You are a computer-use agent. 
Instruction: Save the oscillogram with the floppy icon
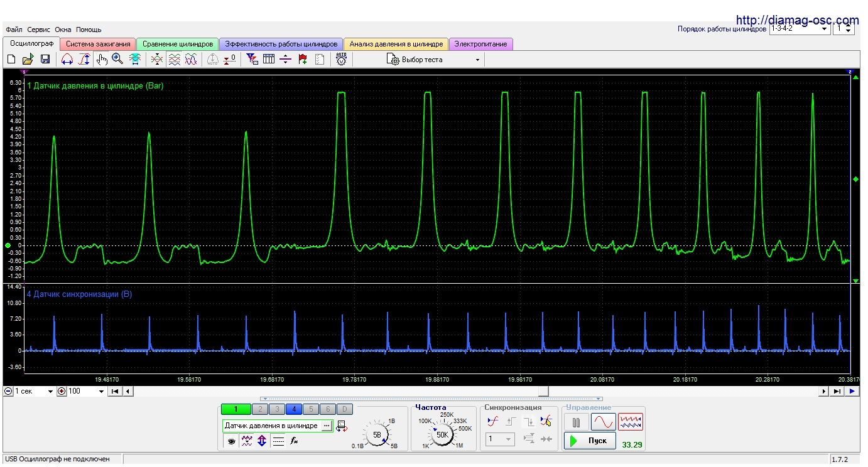point(45,60)
